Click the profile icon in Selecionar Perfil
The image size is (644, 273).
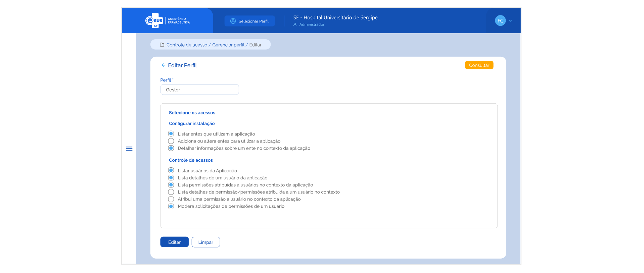233,21
